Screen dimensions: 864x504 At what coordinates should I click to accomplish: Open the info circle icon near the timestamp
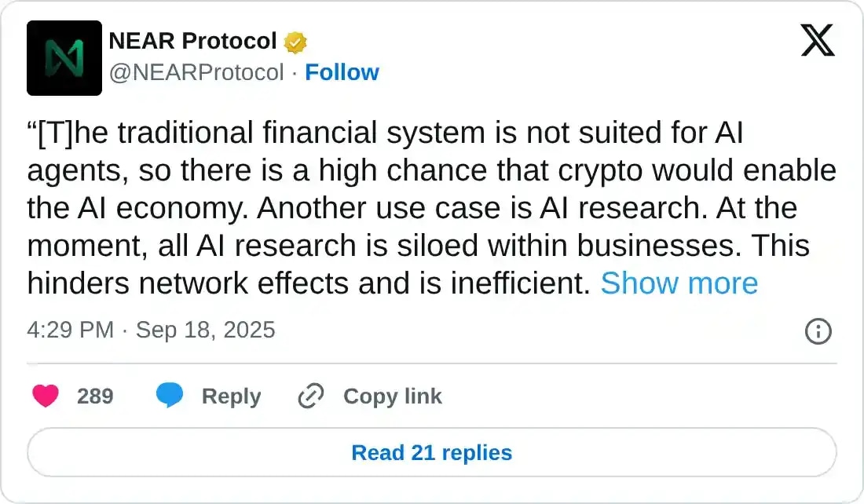818,331
